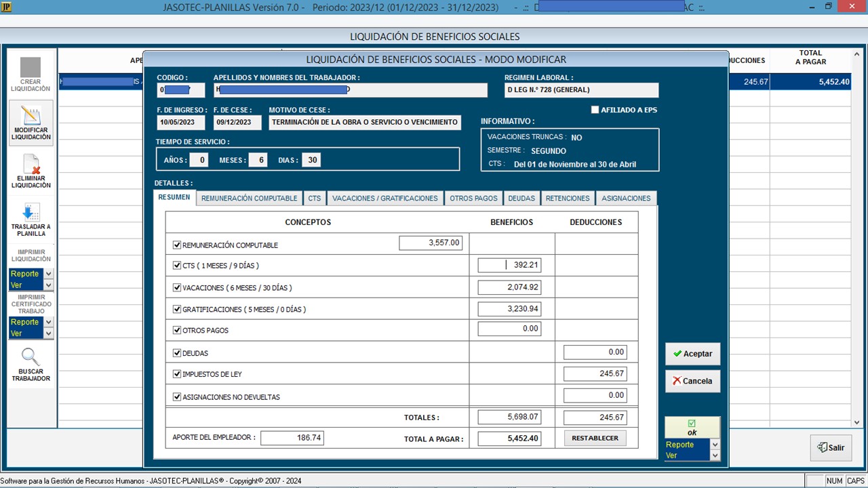This screenshot has width=868, height=488.
Task: Click the Impuestos de Ley deduction 245.67
Action: (x=595, y=373)
